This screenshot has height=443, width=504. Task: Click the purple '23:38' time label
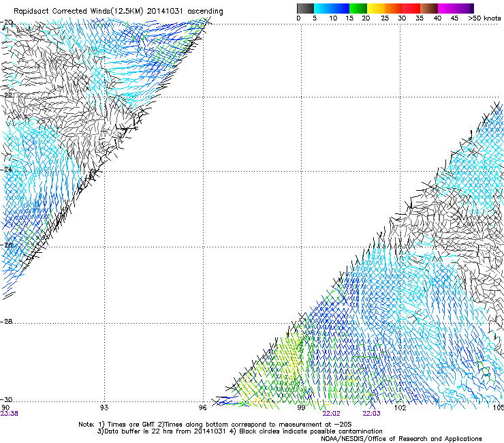(10, 414)
